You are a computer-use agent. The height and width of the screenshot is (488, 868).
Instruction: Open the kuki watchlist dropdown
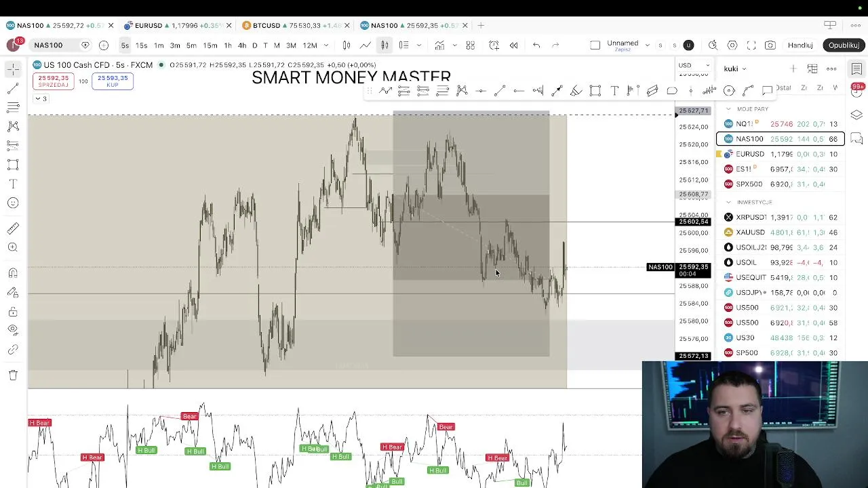click(x=735, y=68)
